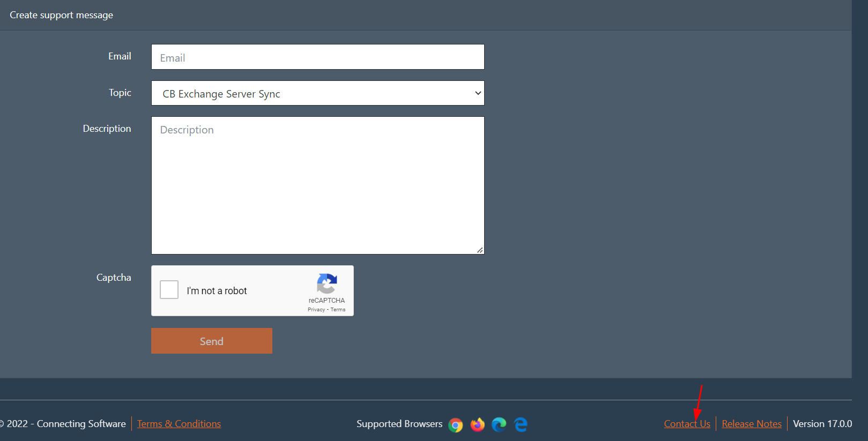Focus the Email input field

point(318,57)
